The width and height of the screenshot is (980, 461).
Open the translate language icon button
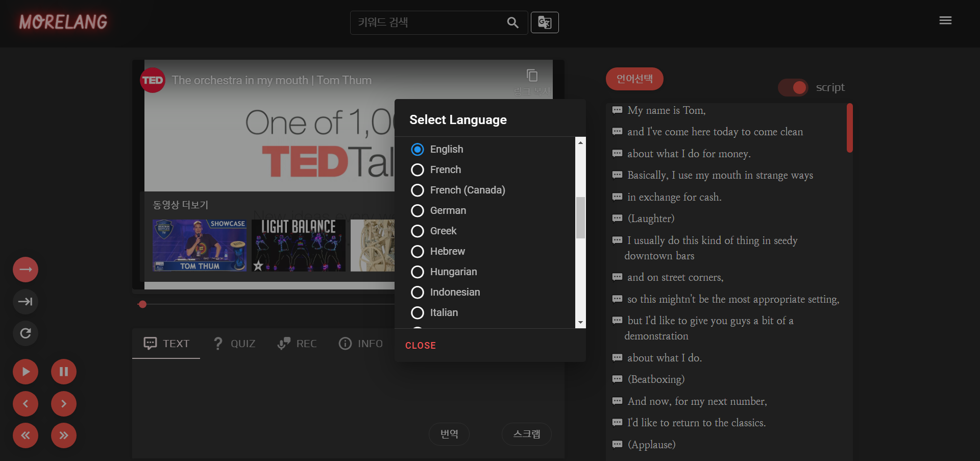(545, 22)
